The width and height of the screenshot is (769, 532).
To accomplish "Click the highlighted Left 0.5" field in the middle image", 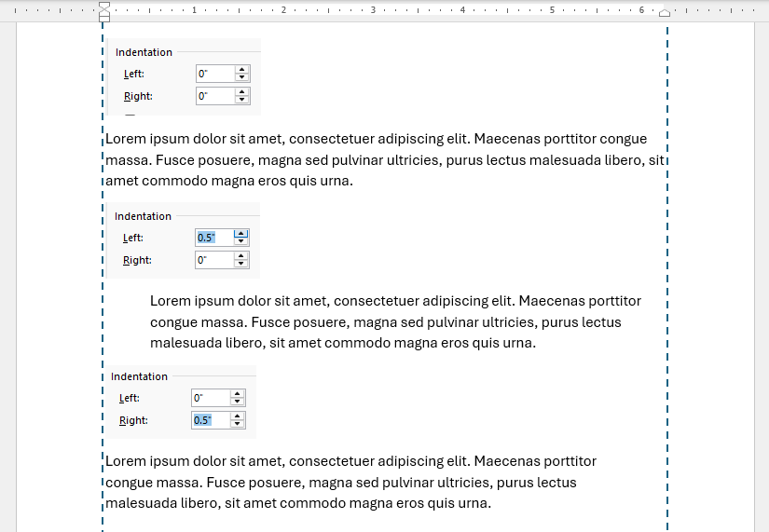I will (214, 238).
